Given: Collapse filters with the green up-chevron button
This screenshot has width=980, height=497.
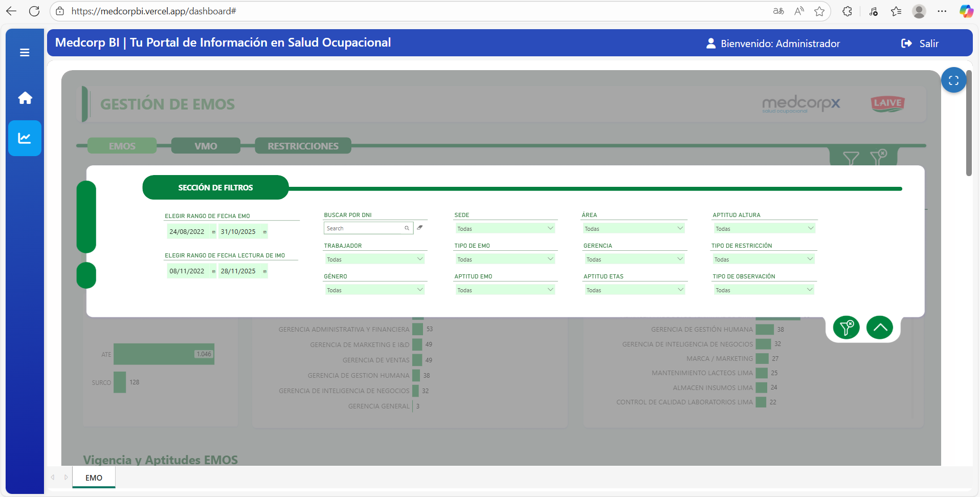Looking at the screenshot, I should tap(879, 328).
